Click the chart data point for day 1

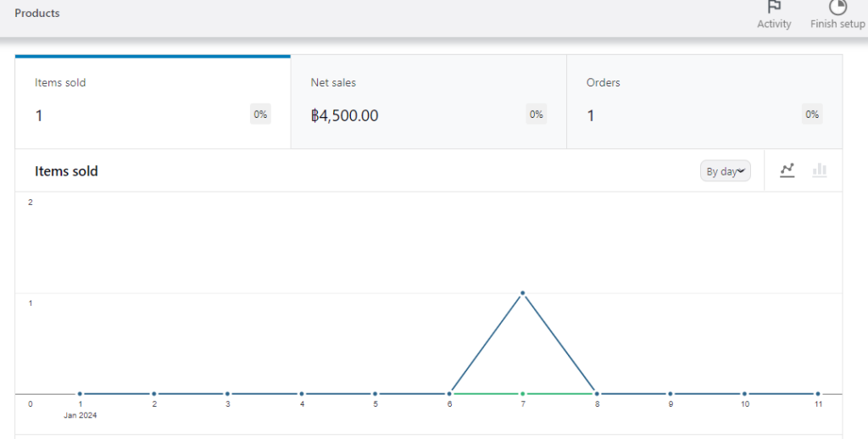[80, 394]
